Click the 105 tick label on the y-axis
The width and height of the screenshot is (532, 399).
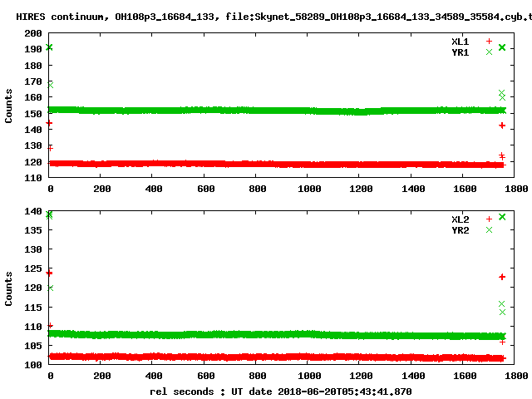33,346
